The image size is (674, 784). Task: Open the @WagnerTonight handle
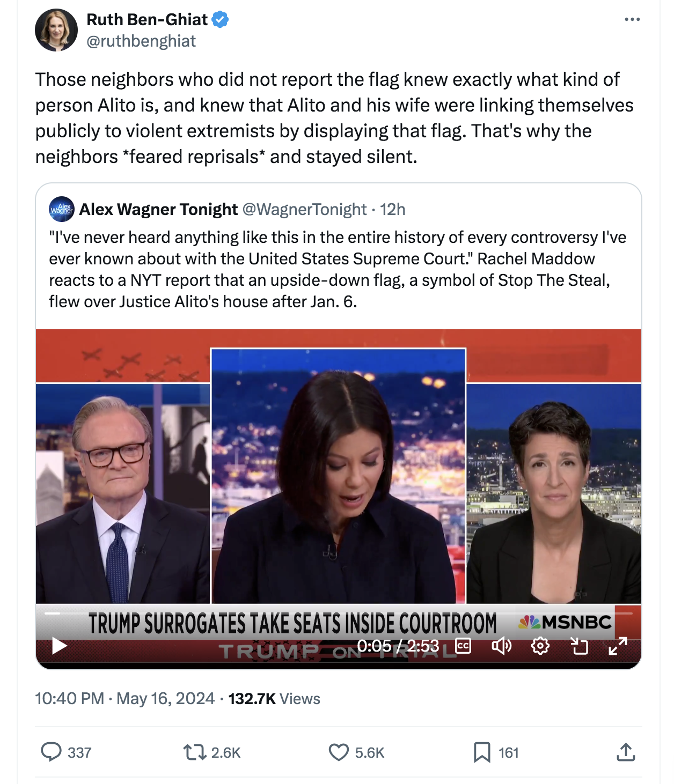(305, 209)
